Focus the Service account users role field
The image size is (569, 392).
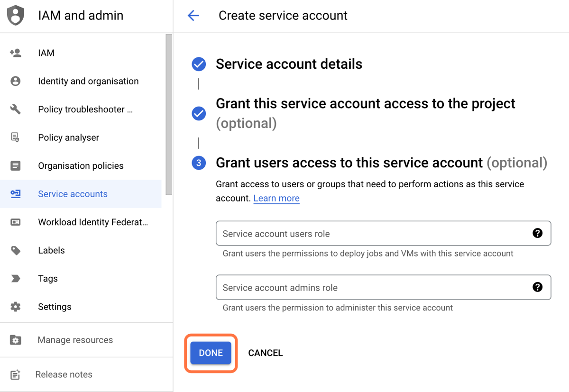point(383,233)
